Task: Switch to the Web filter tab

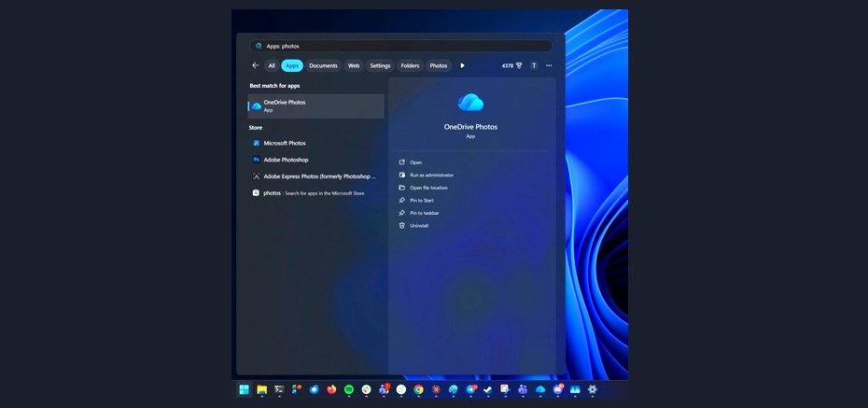Action: point(354,65)
